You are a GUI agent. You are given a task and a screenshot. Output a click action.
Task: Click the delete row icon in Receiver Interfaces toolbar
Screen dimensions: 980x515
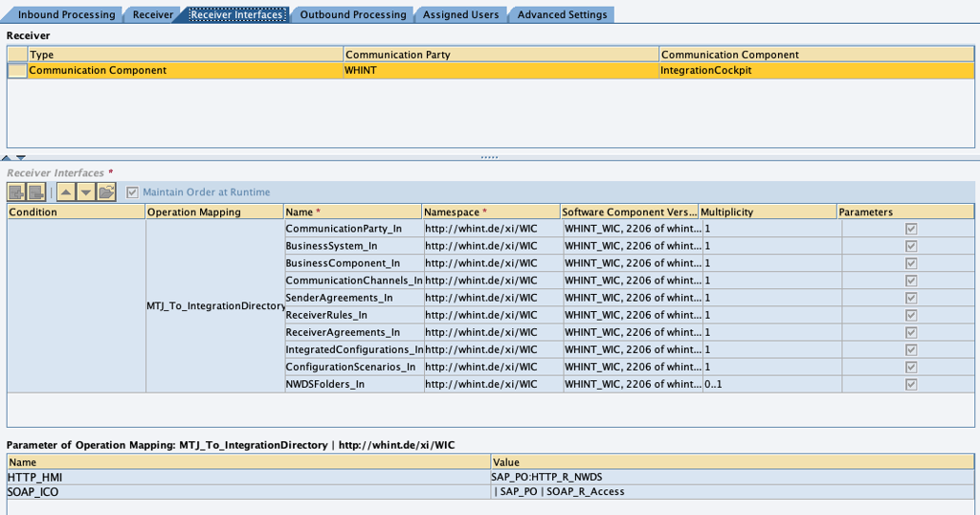[37, 192]
